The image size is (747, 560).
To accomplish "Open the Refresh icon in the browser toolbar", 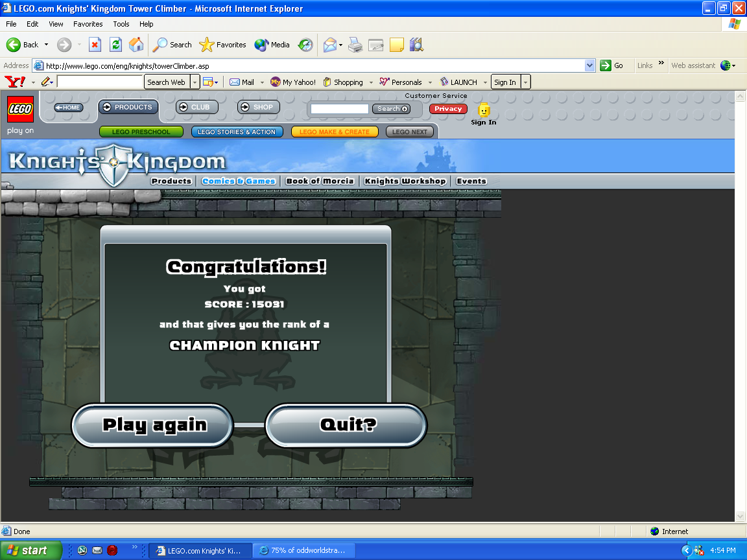I will [115, 44].
